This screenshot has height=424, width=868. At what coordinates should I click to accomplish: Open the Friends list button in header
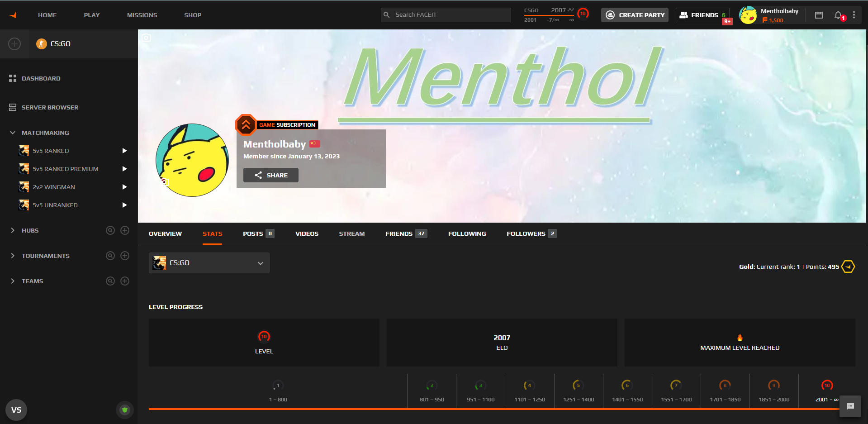(702, 15)
